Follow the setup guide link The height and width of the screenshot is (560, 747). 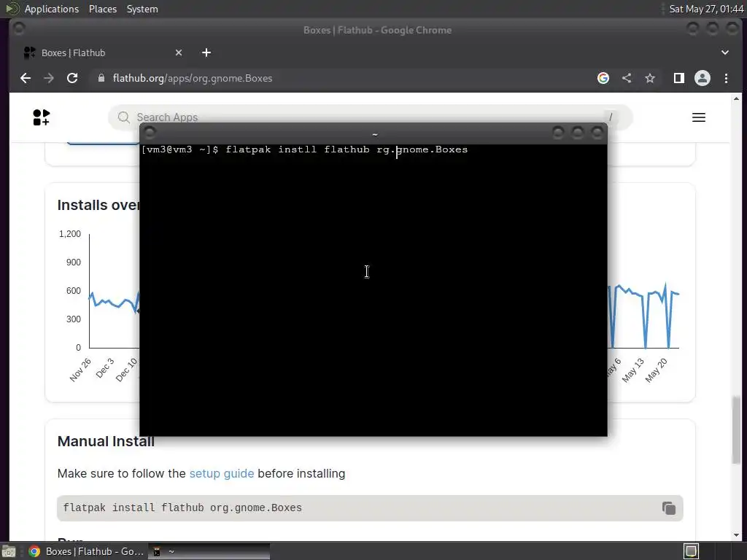pos(222,473)
